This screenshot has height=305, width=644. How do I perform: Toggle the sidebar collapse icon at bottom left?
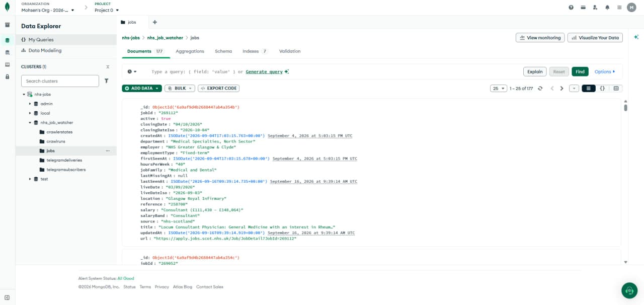pyautogui.click(x=7, y=297)
